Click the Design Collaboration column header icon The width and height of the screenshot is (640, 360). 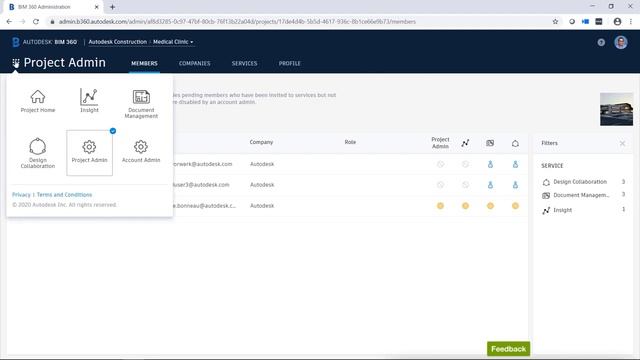pyautogui.click(x=515, y=143)
